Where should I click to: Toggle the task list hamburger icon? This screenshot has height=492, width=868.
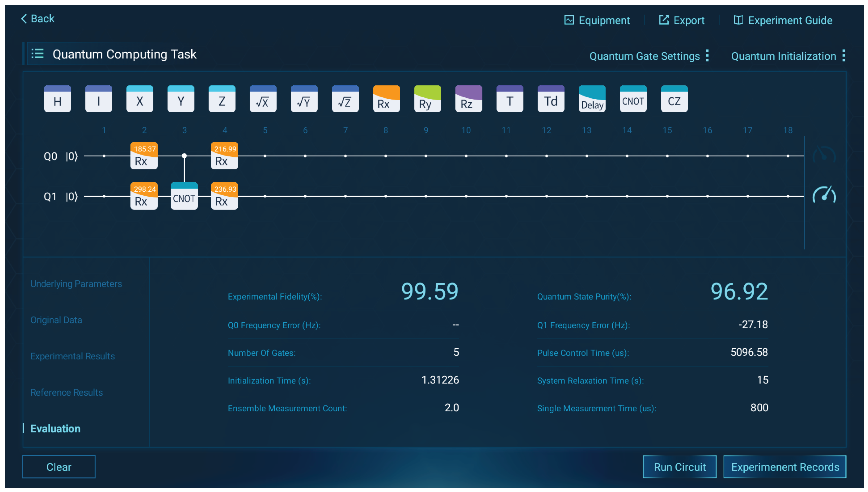(x=38, y=54)
